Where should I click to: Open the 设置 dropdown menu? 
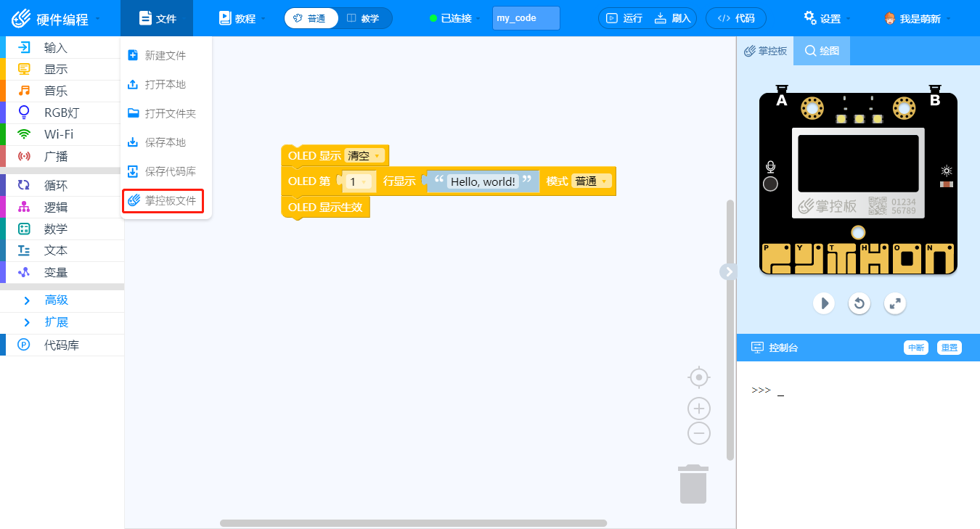[x=827, y=18]
